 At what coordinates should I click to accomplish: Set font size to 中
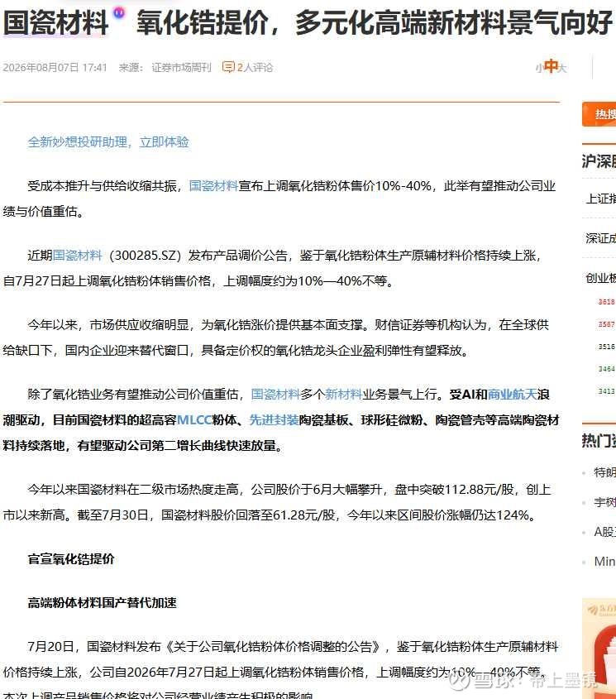552,66
